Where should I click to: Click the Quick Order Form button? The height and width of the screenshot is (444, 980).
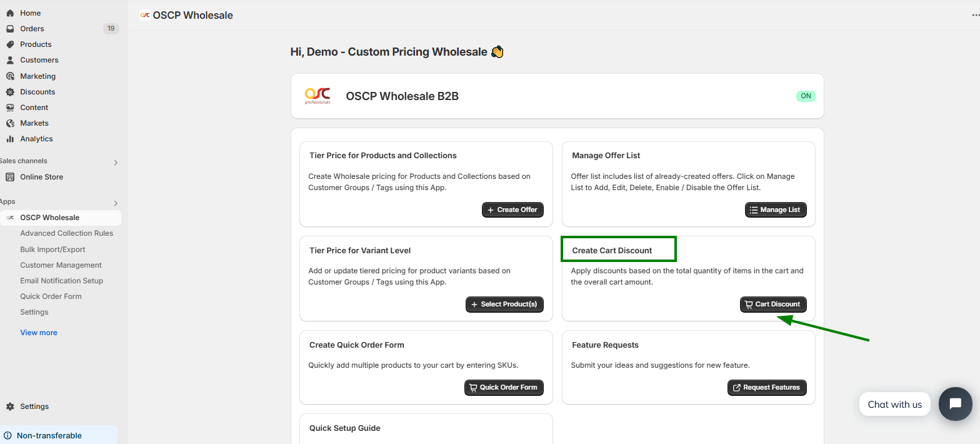pos(504,388)
